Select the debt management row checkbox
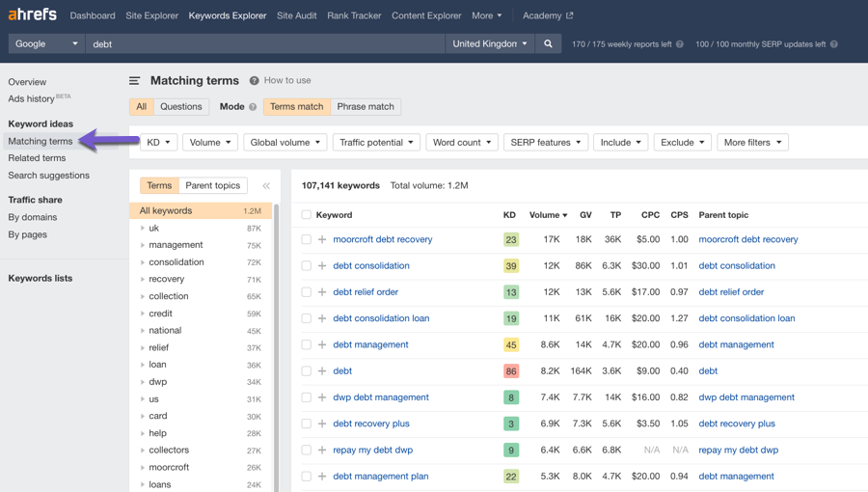The image size is (868, 492). click(306, 344)
